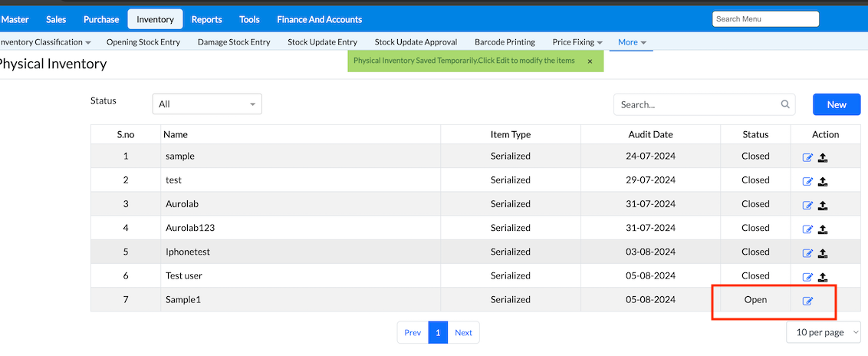Click the search magnifier icon
This screenshot has width=868, height=356.
785,104
